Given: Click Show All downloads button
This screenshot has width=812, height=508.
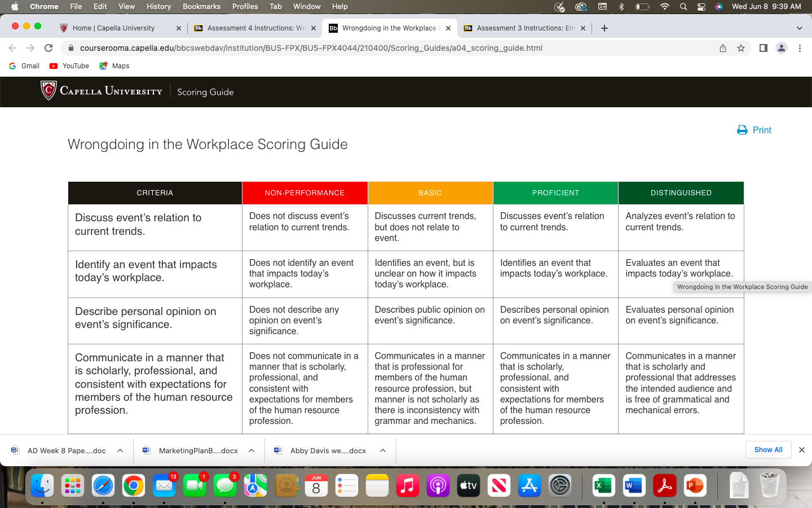Looking at the screenshot, I should click(x=768, y=450).
